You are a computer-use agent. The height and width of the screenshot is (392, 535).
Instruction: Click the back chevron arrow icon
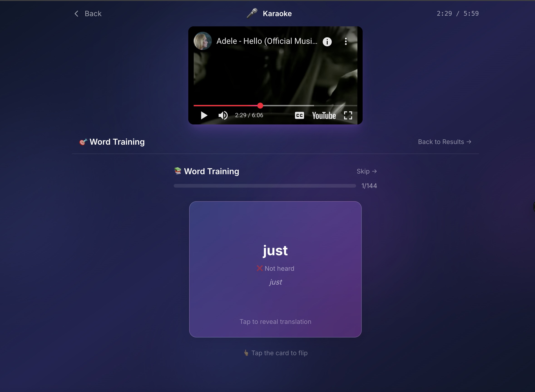coord(76,14)
